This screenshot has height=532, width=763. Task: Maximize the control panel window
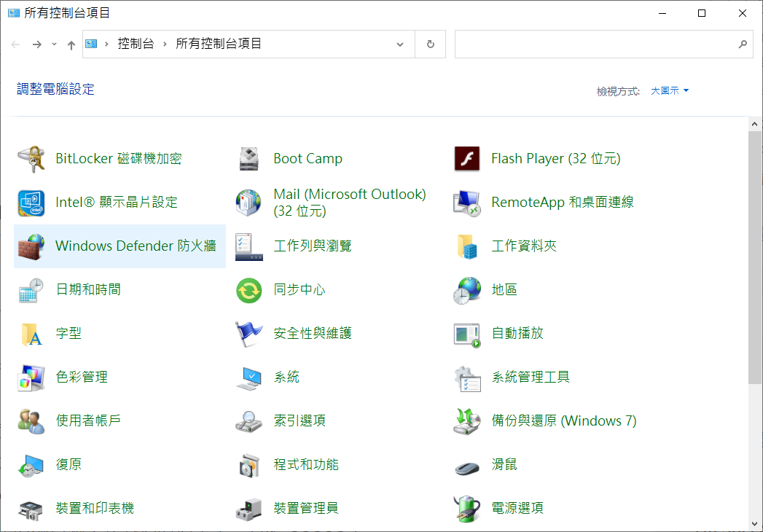[702, 13]
